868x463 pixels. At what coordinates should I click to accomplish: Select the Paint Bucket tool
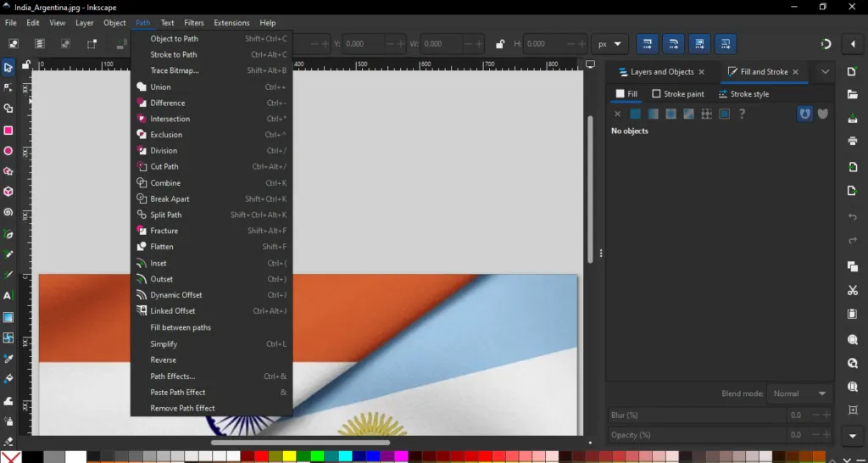click(x=8, y=379)
